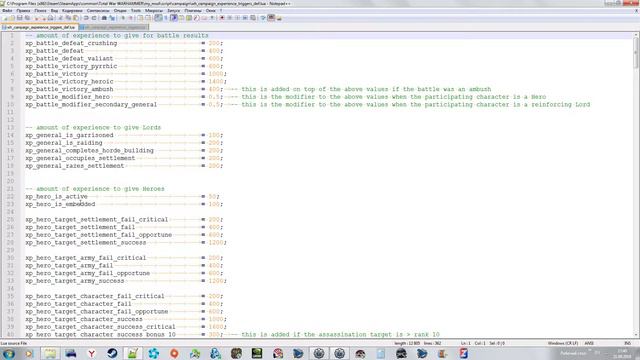This screenshot has width=640, height=360.
Task: Click the xp_hero_target_settlement_success line
Action: [126, 242]
